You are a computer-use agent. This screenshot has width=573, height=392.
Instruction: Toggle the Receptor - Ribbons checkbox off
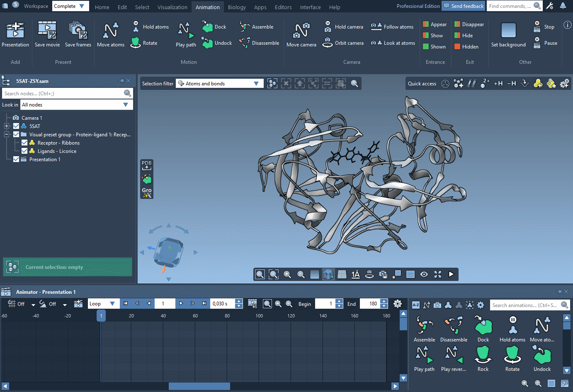tap(24, 143)
